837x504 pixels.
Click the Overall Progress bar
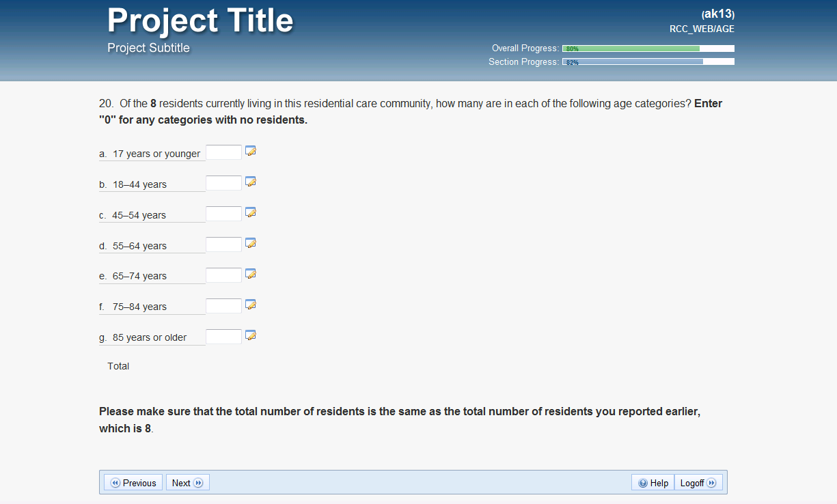648,48
